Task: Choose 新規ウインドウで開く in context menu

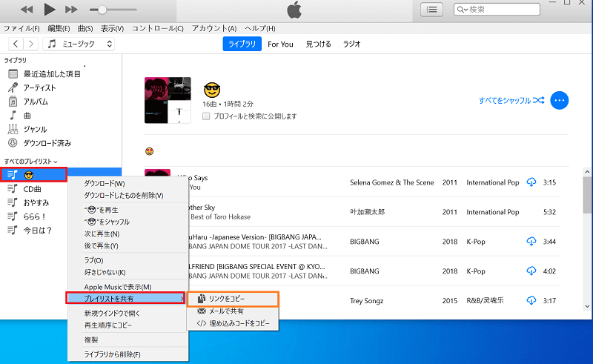Action: tap(127, 314)
